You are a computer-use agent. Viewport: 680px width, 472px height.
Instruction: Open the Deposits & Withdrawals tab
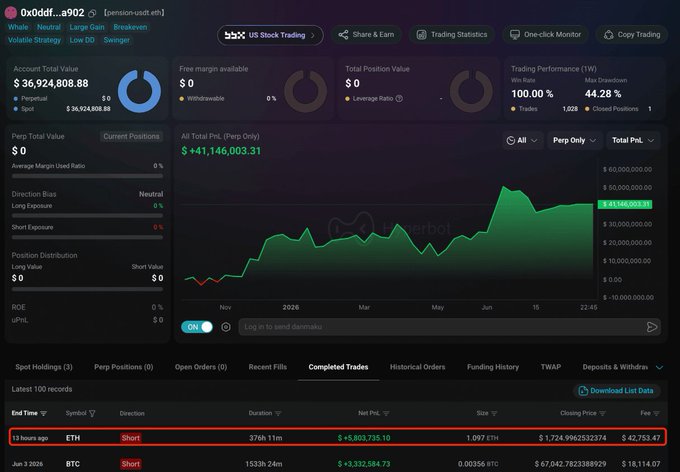615,367
